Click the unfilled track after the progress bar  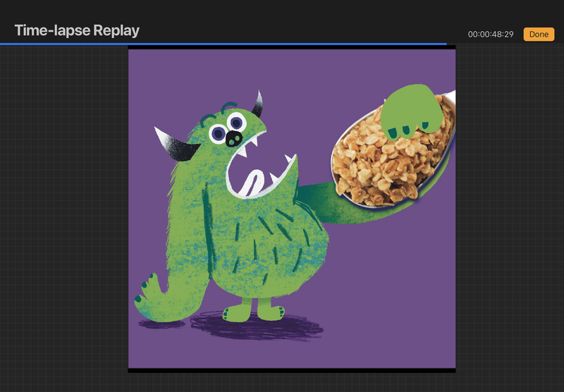coord(504,44)
